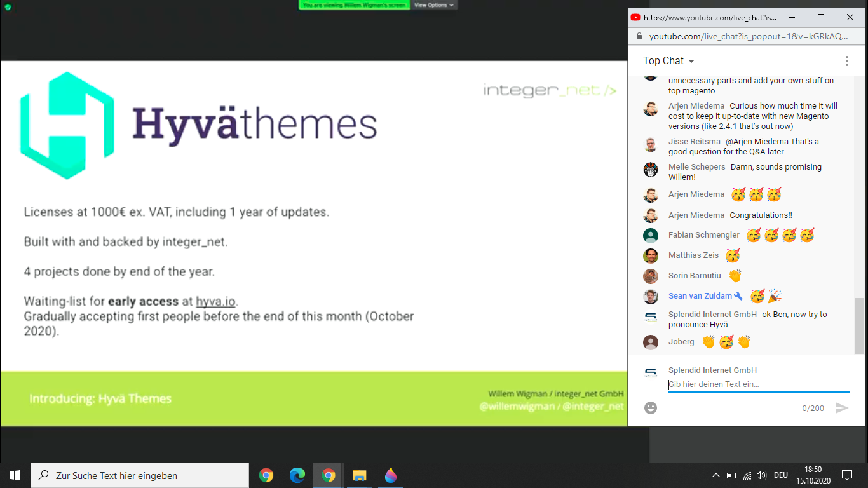Click Matthias Zeis name in chat
Image resolution: width=868 pixels, height=488 pixels.
click(x=694, y=255)
